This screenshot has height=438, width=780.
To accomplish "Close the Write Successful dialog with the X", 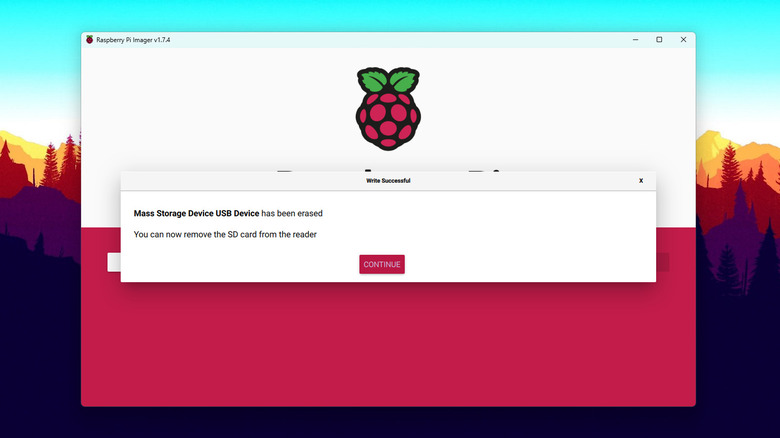I will [x=641, y=181].
